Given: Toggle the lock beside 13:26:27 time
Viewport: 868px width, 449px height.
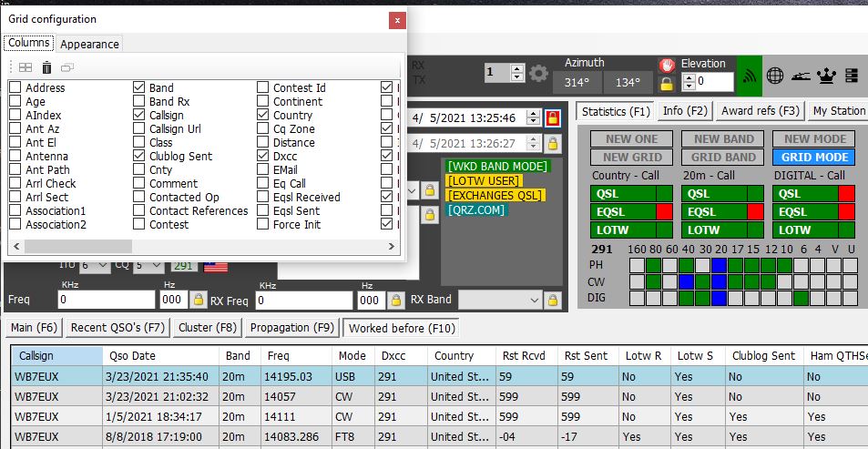Looking at the screenshot, I should [552, 144].
